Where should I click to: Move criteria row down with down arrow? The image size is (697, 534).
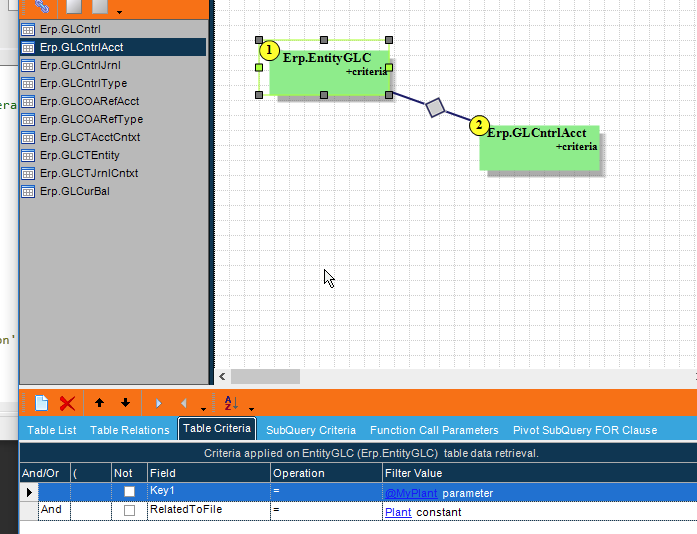[125, 403]
